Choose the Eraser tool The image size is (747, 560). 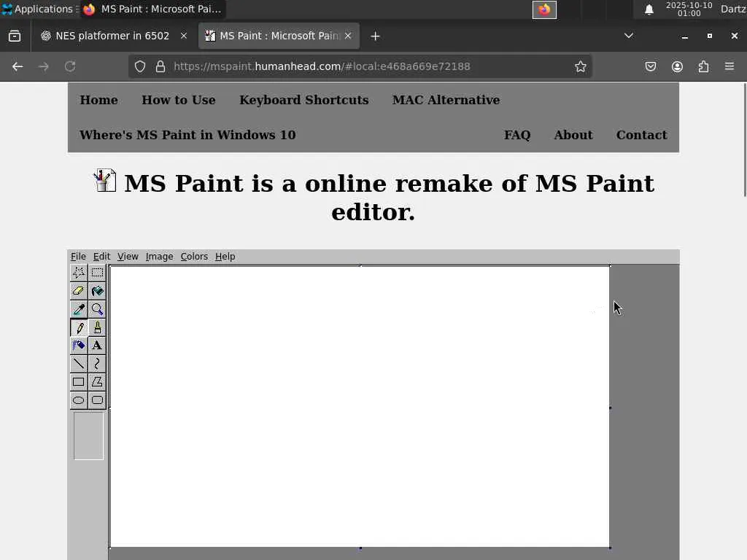79,291
